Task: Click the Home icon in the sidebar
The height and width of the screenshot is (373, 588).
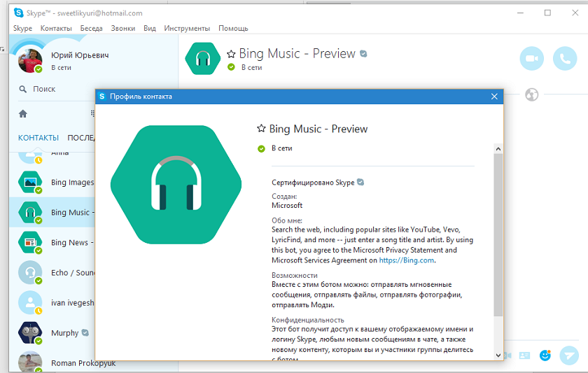Action: coord(23,113)
